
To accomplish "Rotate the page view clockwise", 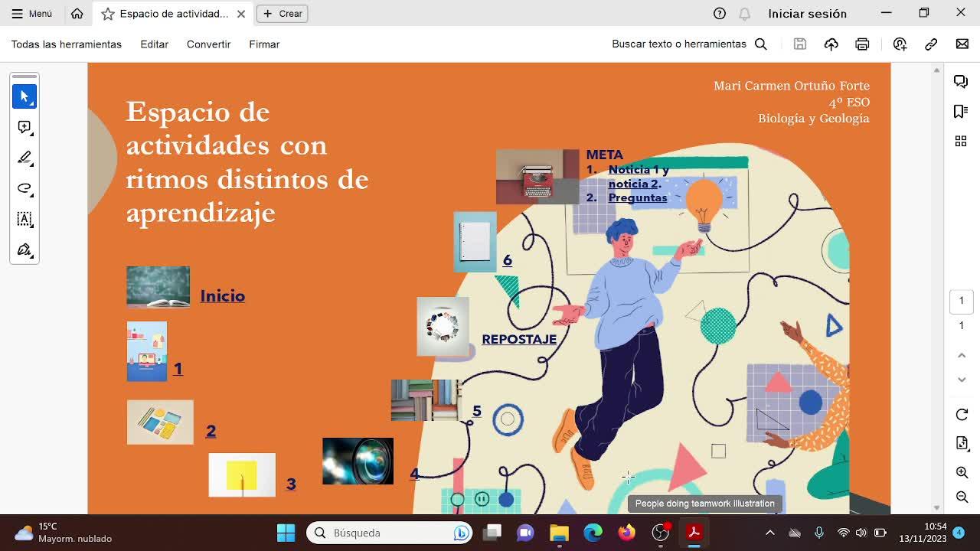I will (962, 415).
